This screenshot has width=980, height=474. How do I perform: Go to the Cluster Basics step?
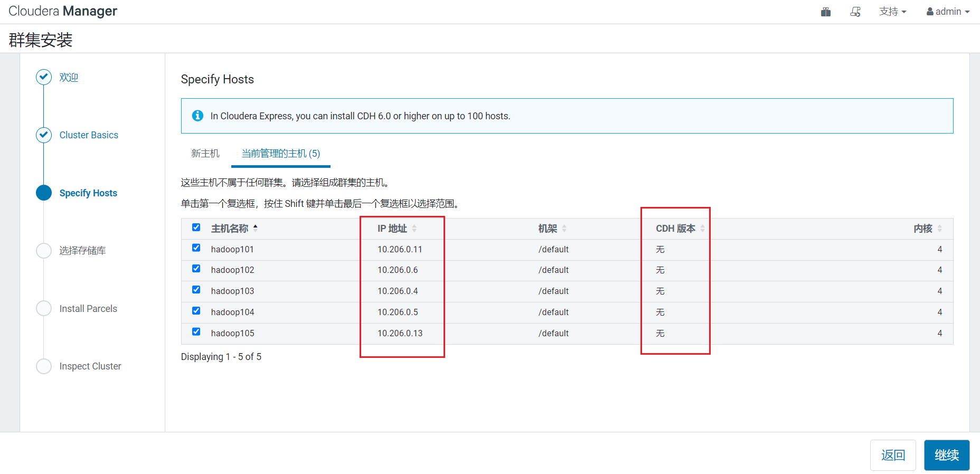89,135
